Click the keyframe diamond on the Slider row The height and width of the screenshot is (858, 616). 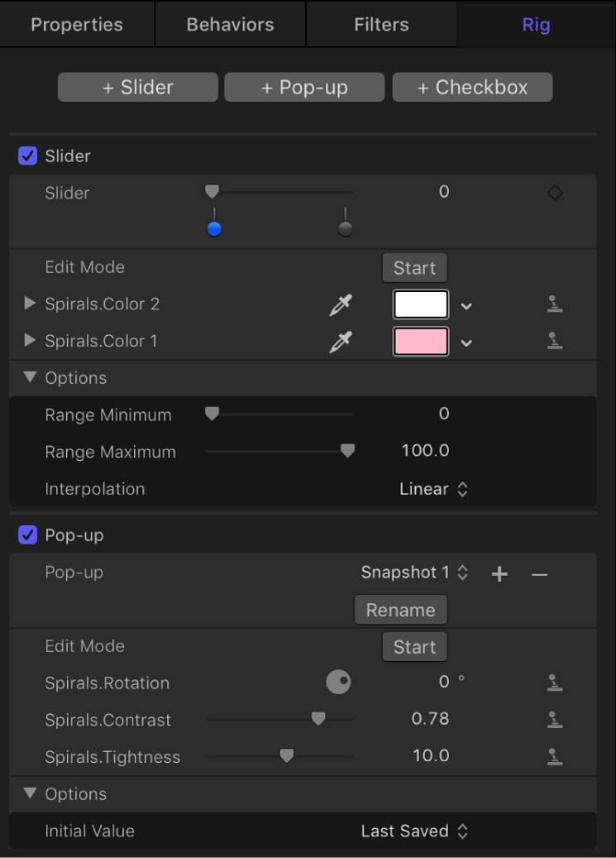(555, 191)
